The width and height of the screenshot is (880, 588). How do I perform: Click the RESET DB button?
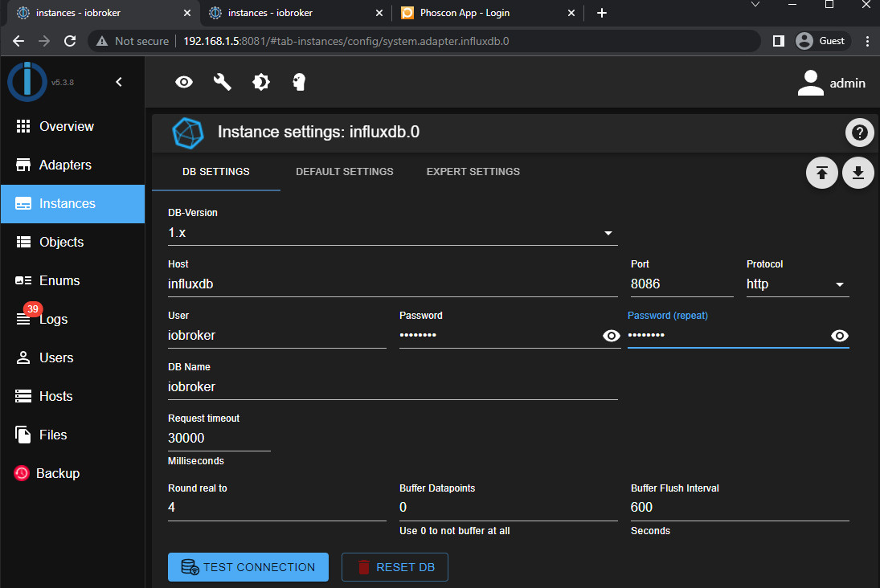click(x=395, y=567)
